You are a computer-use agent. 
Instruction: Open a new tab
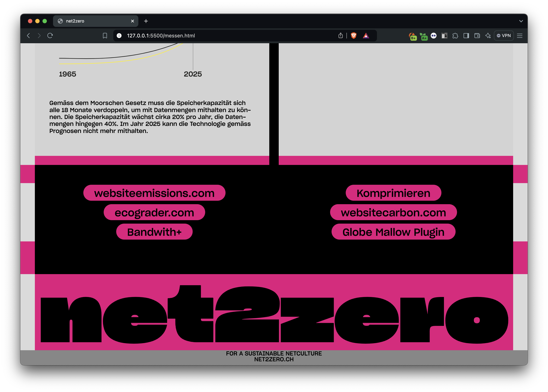pos(146,21)
